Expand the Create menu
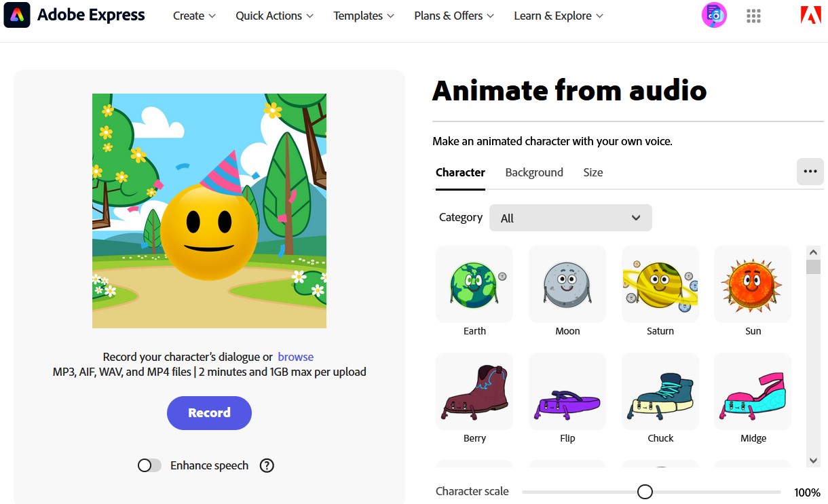Image resolution: width=828 pixels, height=504 pixels. tap(194, 16)
